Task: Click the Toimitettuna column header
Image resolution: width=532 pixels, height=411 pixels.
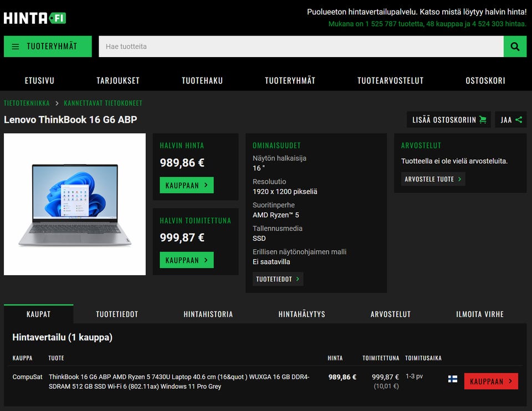Action: [x=381, y=358]
